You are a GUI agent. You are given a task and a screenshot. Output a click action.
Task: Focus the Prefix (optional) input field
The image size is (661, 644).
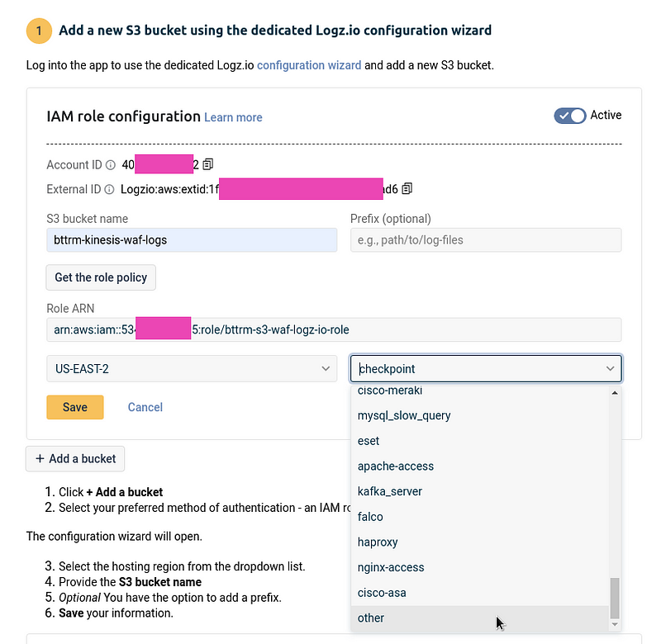click(x=486, y=240)
